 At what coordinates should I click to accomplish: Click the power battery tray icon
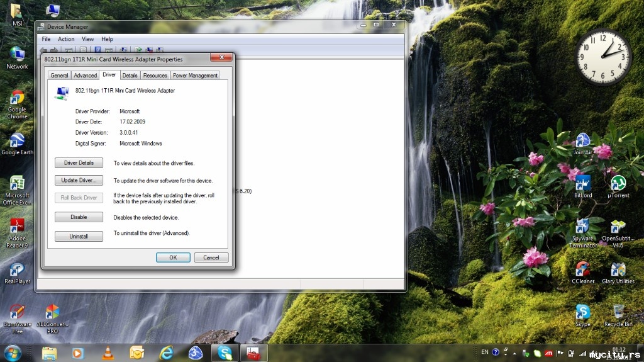tap(571, 353)
